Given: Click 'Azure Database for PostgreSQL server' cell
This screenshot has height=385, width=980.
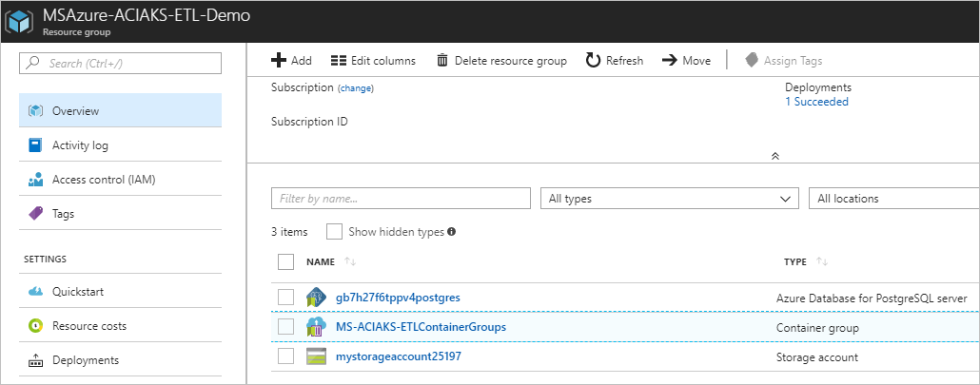Looking at the screenshot, I should (x=872, y=298).
